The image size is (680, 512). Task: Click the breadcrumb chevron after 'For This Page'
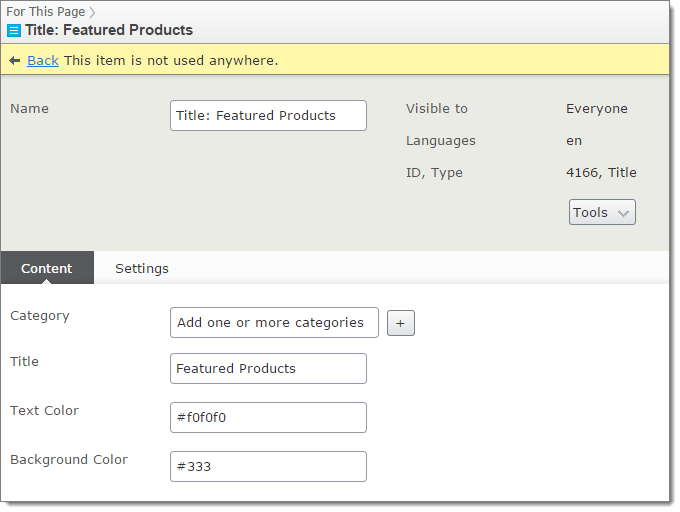[x=92, y=13]
